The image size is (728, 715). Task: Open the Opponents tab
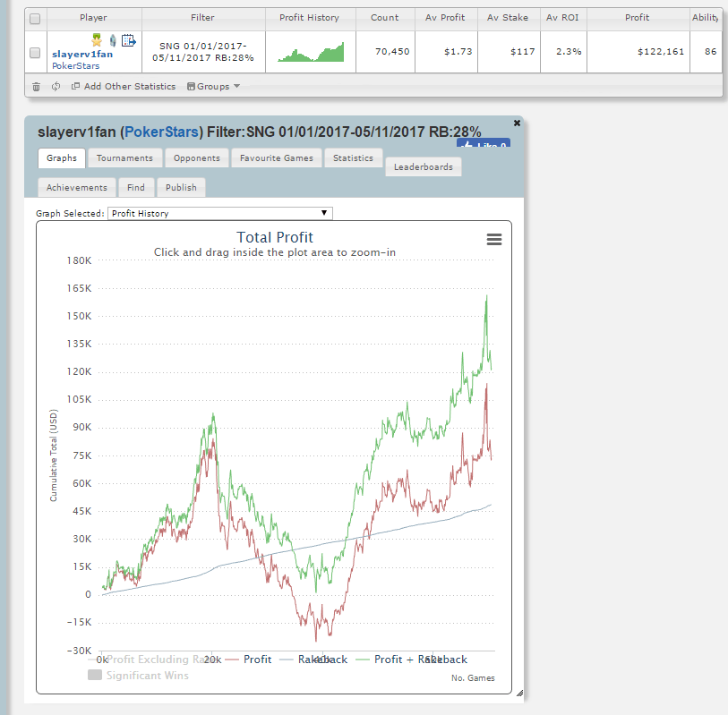(197, 158)
